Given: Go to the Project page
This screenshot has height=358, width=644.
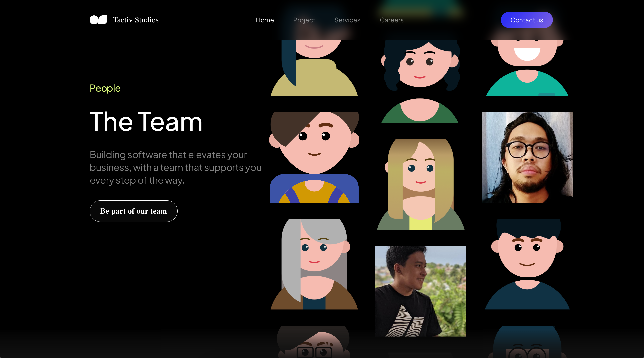Looking at the screenshot, I should [x=304, y=20].
